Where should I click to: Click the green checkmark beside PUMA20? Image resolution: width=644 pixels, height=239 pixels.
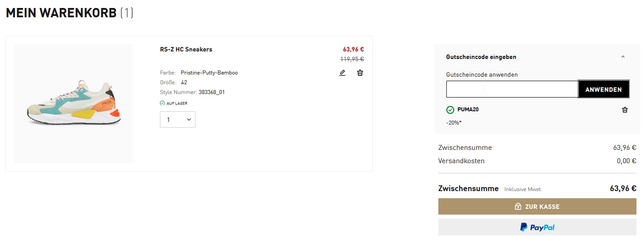tap(450, 110)
